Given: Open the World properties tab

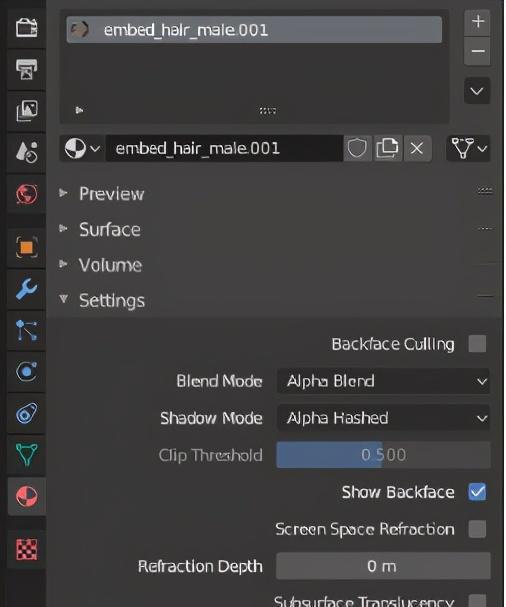Looking at the screenshot, I should pyautogui.click(x=26, y=194).
